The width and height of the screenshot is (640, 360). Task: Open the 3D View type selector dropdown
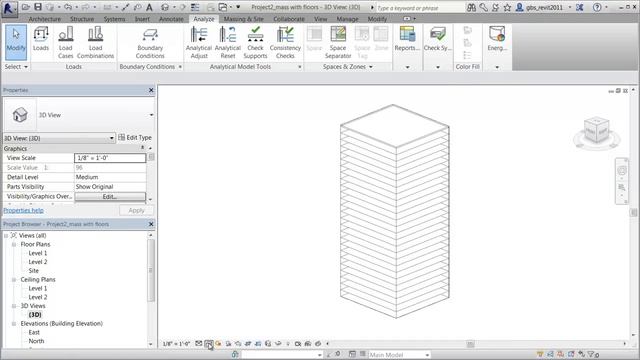click(151, 115)
